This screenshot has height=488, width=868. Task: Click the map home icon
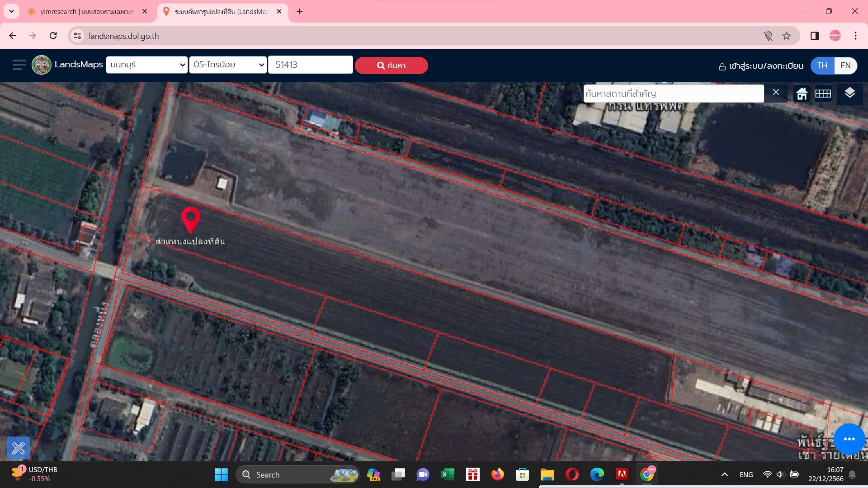[802, 94]
